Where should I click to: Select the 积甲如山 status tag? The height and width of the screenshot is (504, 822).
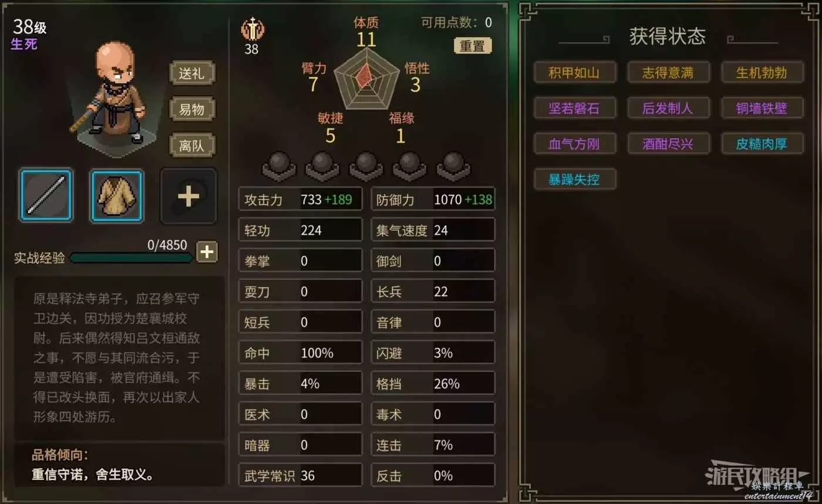coord(574,73)
